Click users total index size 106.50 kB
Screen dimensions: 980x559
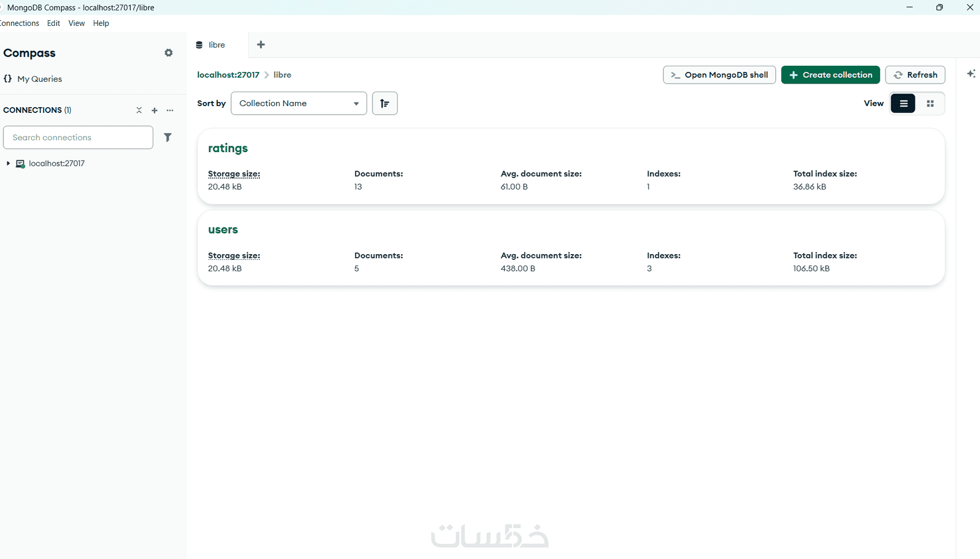point(811,269)
